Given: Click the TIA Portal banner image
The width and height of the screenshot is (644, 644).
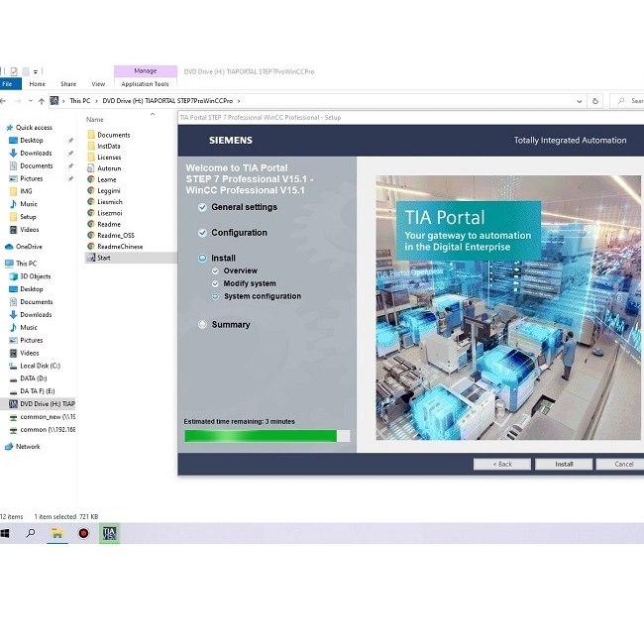Looking at the screenshot, I should tap(508, 307).
